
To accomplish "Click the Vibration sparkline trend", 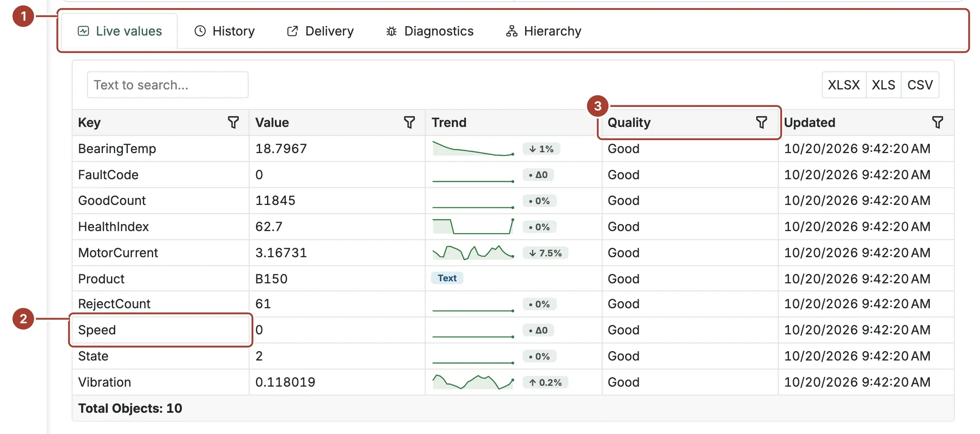I will pos(473,382).
